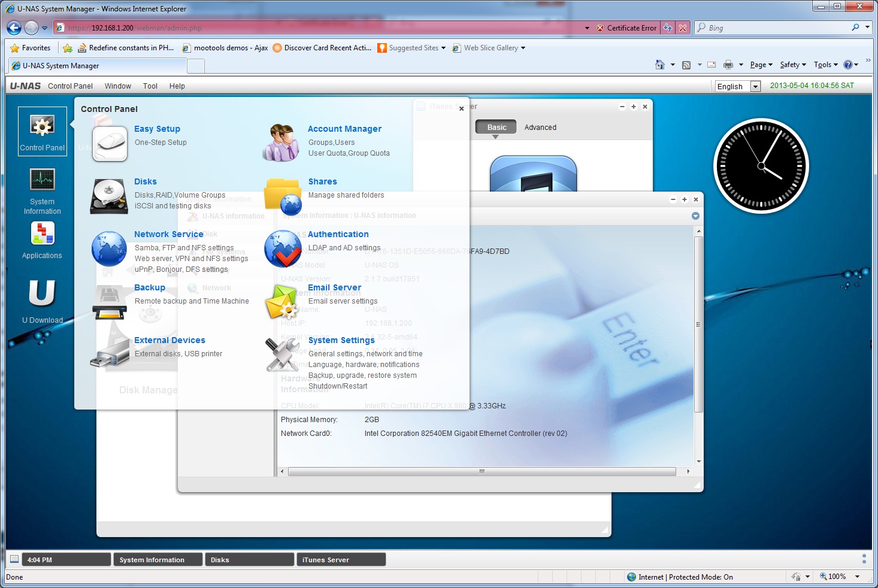The height and width of the screenshot is (588, 878).
Task: Click the collapse arrow in System Information window
Action: 695,216
